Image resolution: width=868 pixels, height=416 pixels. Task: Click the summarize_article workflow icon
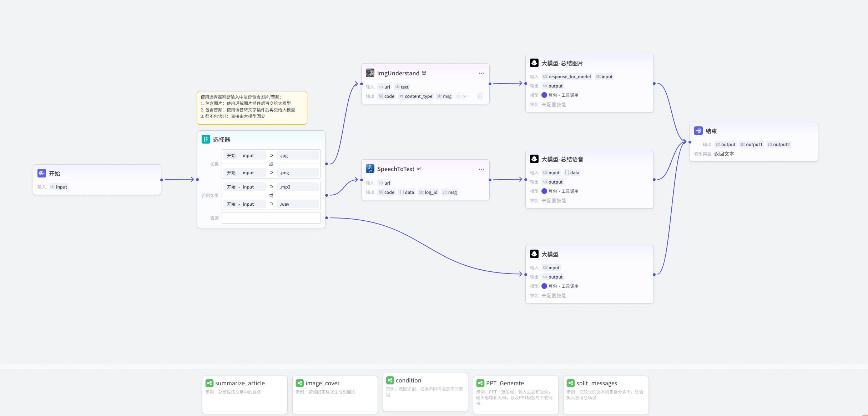point(210,383)
